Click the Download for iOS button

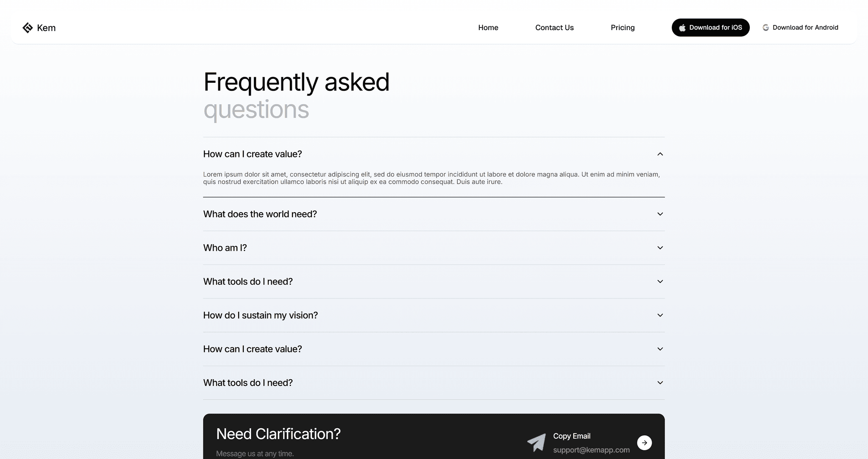coord(710,27)
